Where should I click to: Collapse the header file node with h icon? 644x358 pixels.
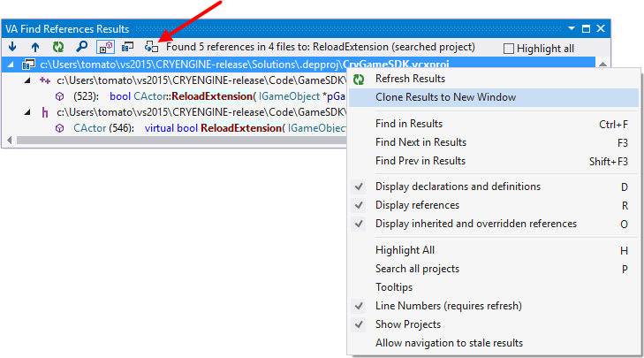pos(27,112)
